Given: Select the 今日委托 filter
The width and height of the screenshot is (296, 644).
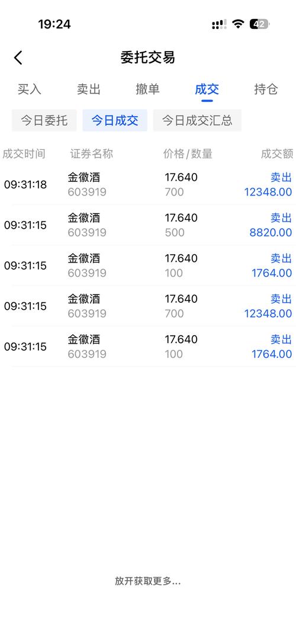Looking at the screenshot, I should point(44,120).
